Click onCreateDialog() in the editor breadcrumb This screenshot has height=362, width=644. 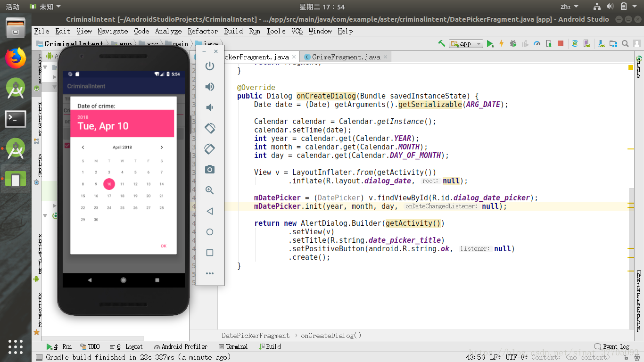(331, 336)
